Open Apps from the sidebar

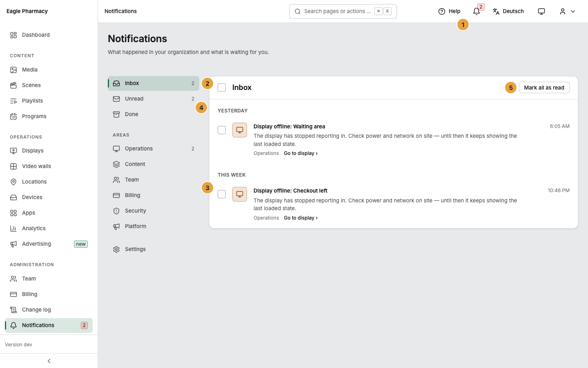pos(49,213)
